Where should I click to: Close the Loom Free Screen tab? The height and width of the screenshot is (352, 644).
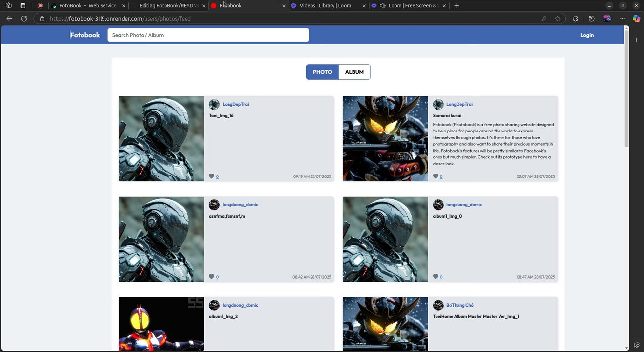click(444, 6)
